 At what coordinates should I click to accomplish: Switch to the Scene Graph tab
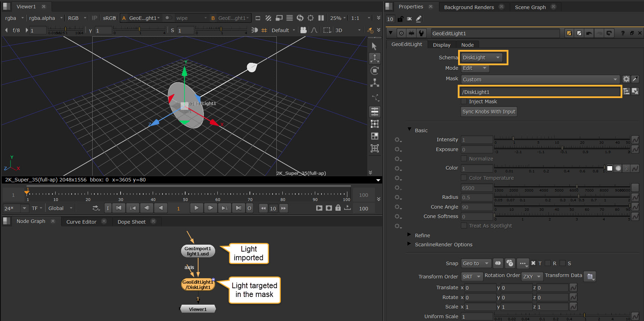click(x=530, y=7)
